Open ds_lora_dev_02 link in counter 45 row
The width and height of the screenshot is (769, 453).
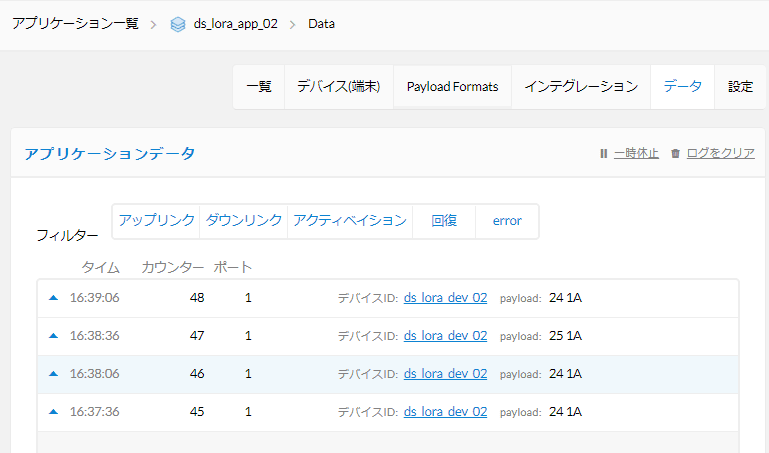[x=445, y=412]
